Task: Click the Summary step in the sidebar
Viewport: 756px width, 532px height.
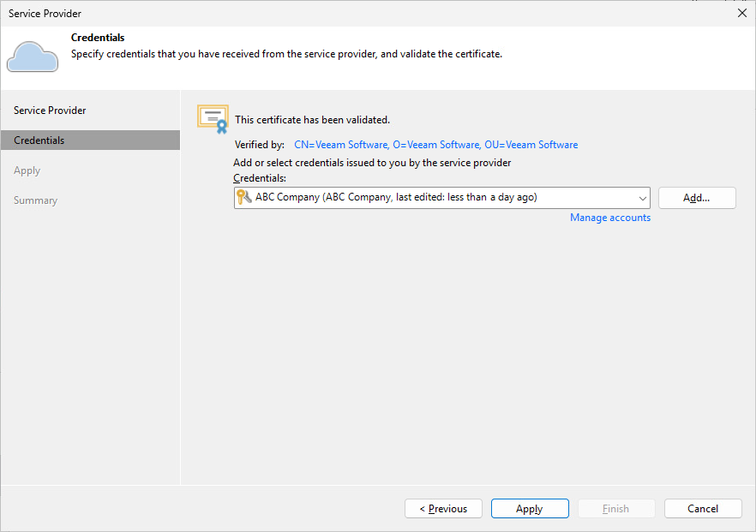Action: pos(35,200)
